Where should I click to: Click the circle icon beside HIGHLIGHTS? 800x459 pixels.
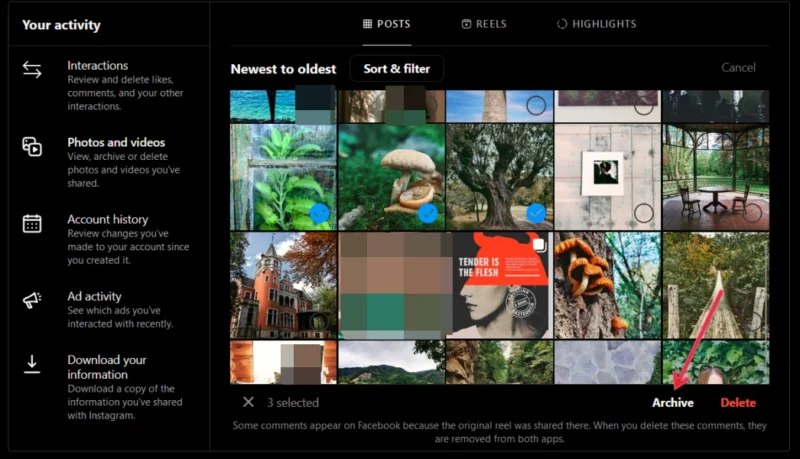(x=562, y=24)
